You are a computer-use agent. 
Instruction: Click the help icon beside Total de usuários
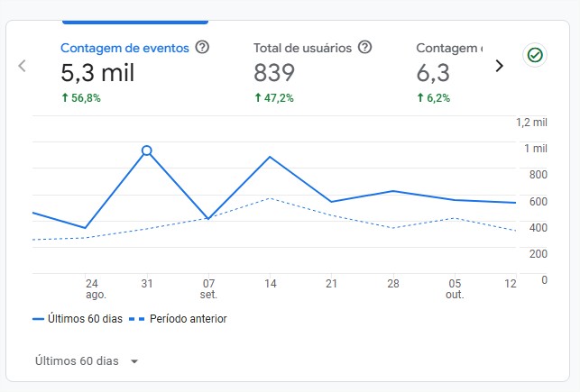[365, 48]
